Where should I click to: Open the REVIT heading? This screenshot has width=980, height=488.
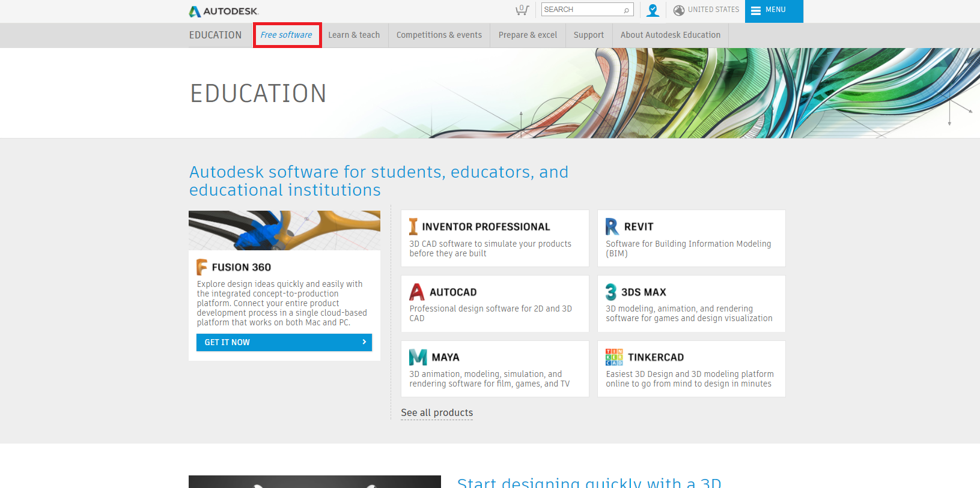(x=639, y=227)
